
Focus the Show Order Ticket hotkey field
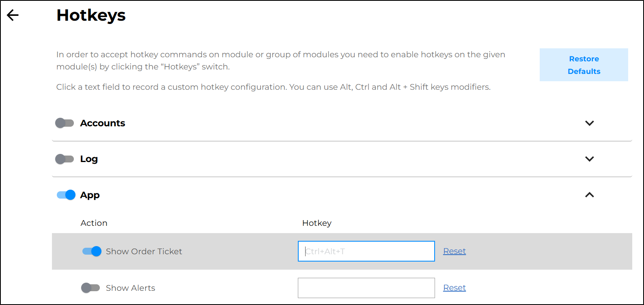pyautogui.click(x=366, y=251)
